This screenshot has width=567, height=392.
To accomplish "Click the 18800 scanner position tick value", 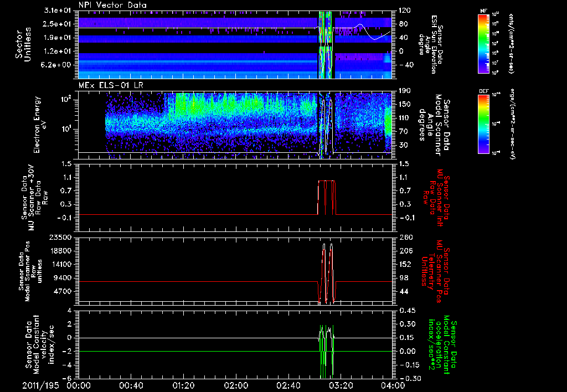I will [x=61, y=251].
